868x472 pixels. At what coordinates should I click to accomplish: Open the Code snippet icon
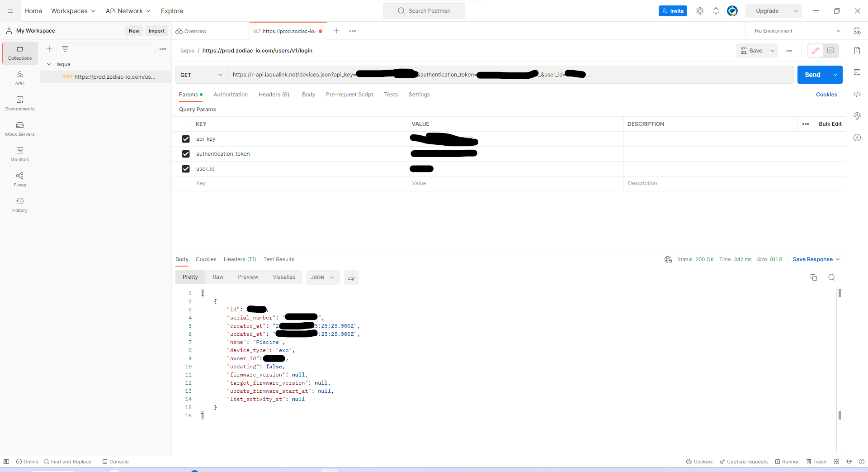coord(857,94)
